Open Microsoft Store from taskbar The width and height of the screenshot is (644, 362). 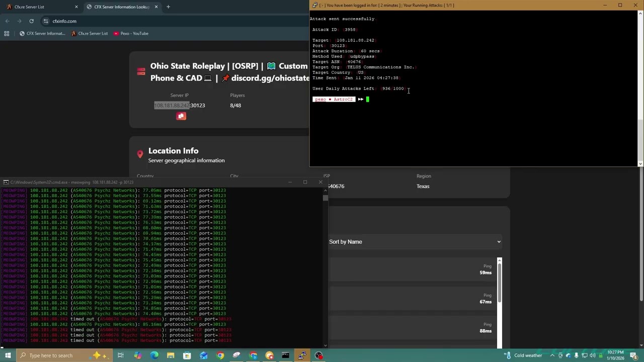pos(187,355)
